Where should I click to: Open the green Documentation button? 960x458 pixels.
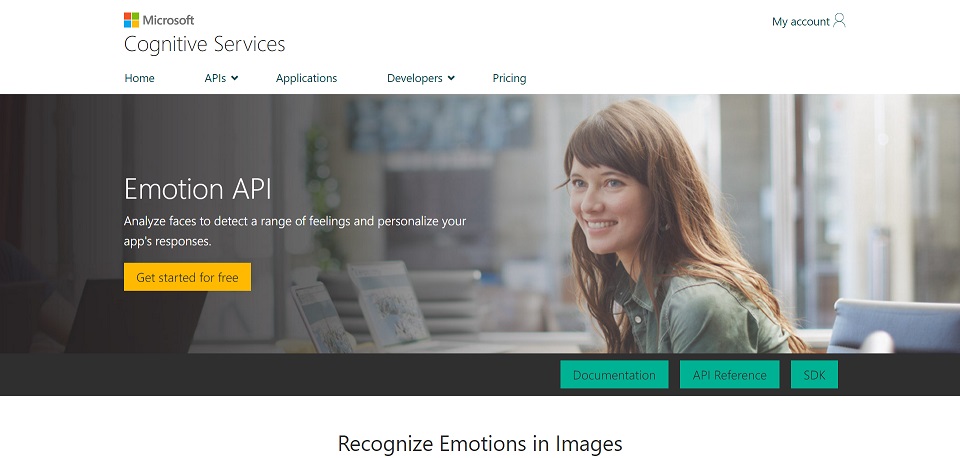coord(614,375)
